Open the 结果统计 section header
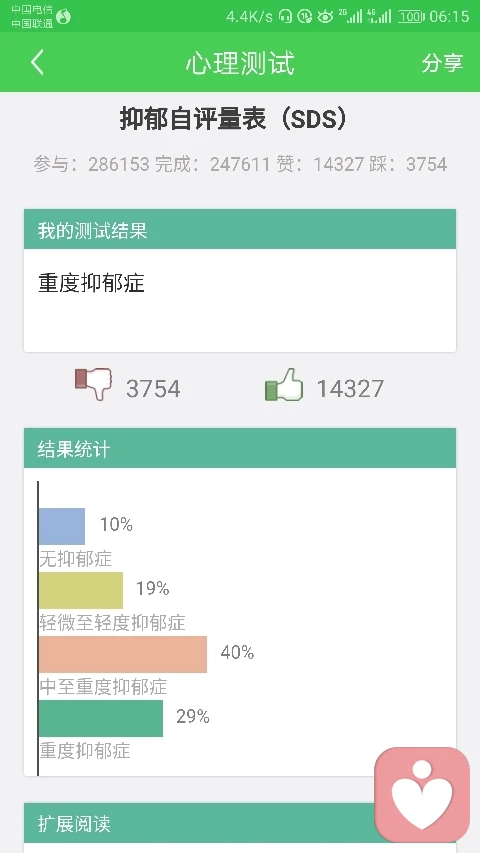This screenshot has width=480, height=853. [239, 448]
